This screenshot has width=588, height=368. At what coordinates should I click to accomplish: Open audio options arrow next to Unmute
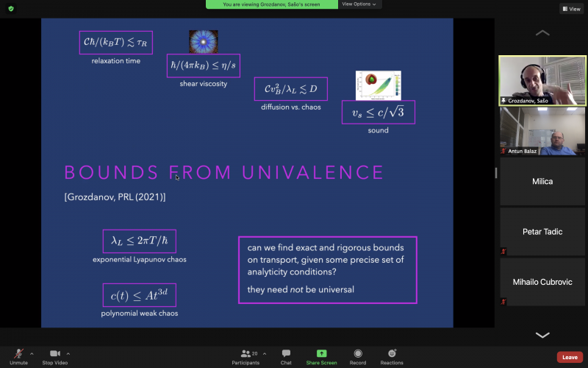(x=33, y=353)
